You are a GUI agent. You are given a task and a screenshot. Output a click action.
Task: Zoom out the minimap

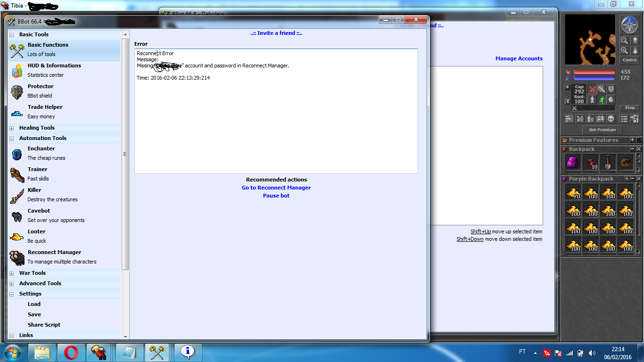(x=624, y=41)
